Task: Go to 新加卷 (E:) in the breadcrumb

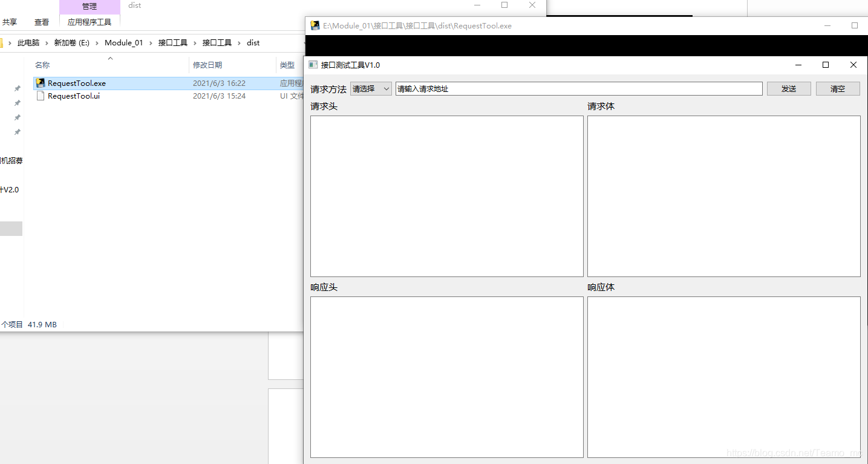Action: (x=72, y=43)
